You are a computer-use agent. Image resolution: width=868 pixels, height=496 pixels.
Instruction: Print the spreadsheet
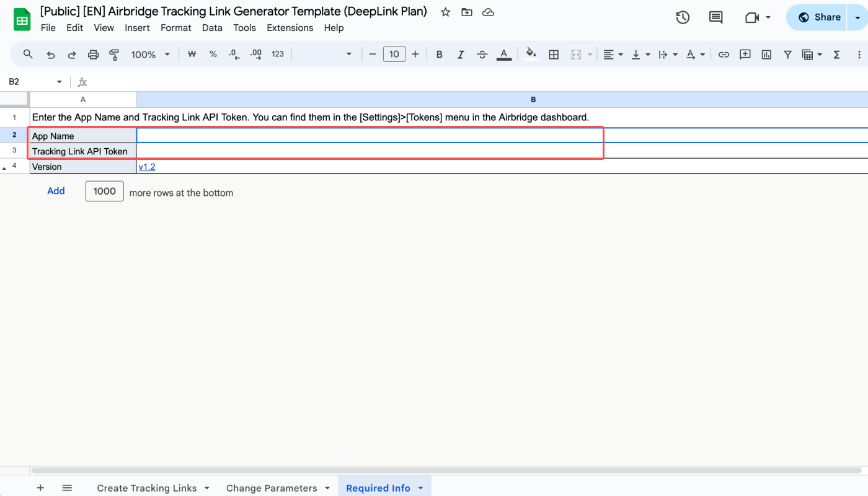pyautogui.click(x=93, y=55)
